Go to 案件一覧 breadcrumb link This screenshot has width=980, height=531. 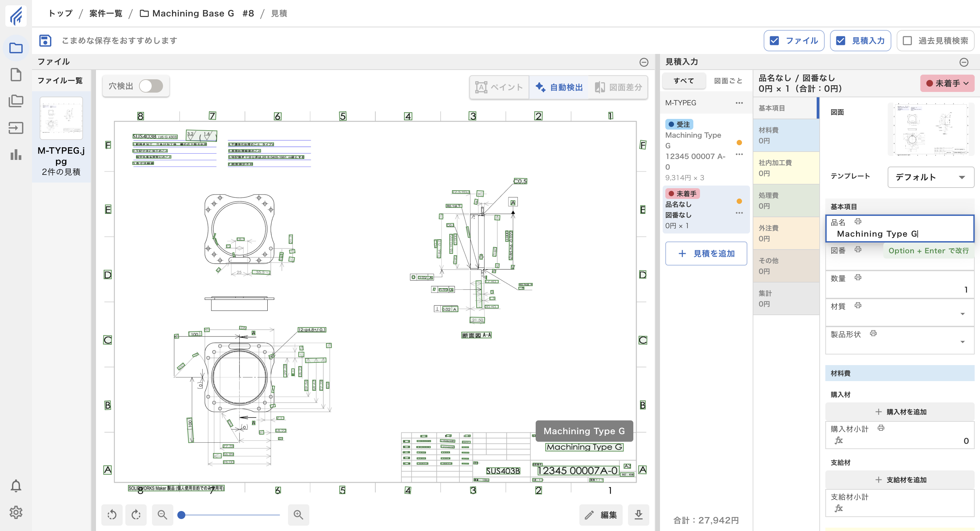pos(106,13)
